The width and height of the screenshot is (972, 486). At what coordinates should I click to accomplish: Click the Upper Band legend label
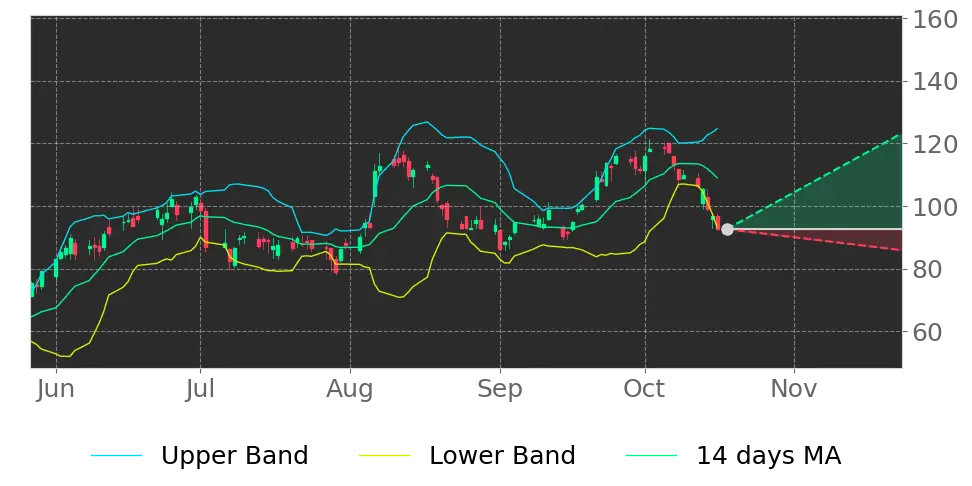234,456
